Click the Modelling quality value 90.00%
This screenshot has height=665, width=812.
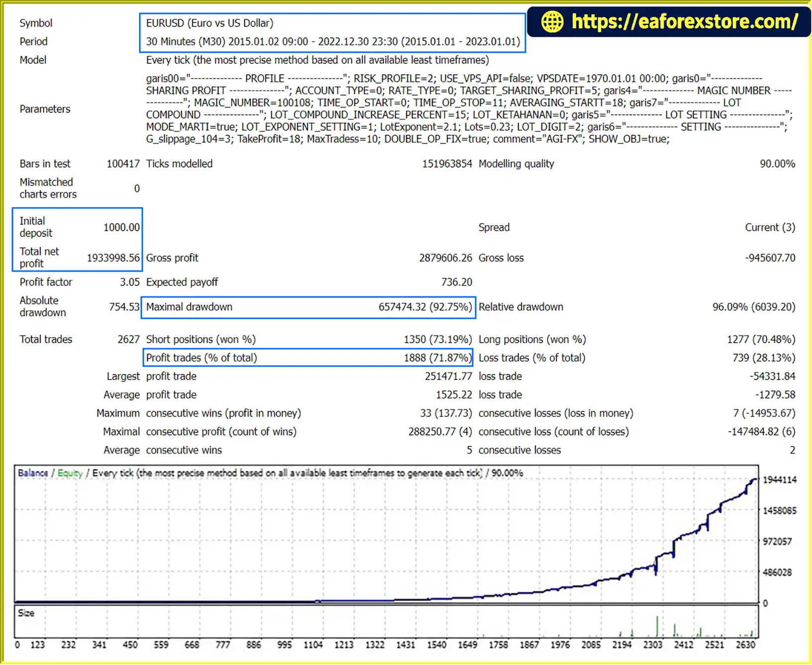(x=777, y=164)
